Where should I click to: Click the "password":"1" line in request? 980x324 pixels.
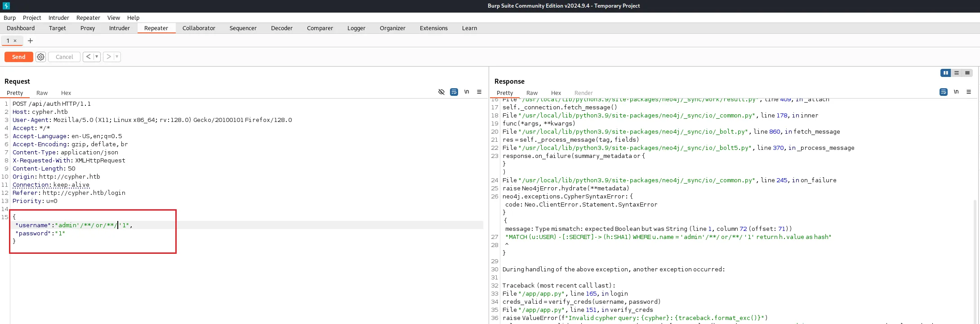tap(40, 233)
